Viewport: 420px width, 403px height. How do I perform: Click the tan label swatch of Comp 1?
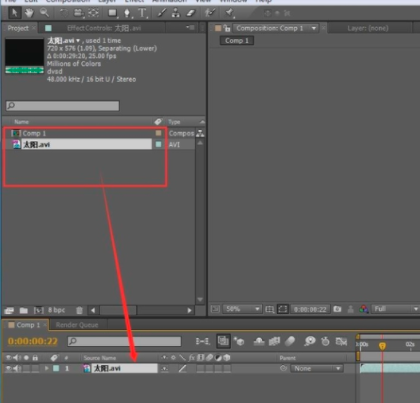(x=158, y=133)
